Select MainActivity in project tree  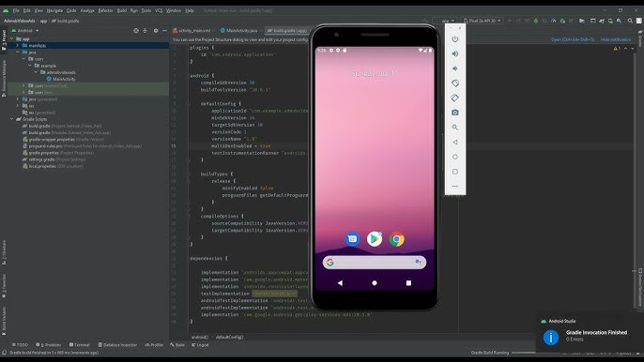pos(61,79)
